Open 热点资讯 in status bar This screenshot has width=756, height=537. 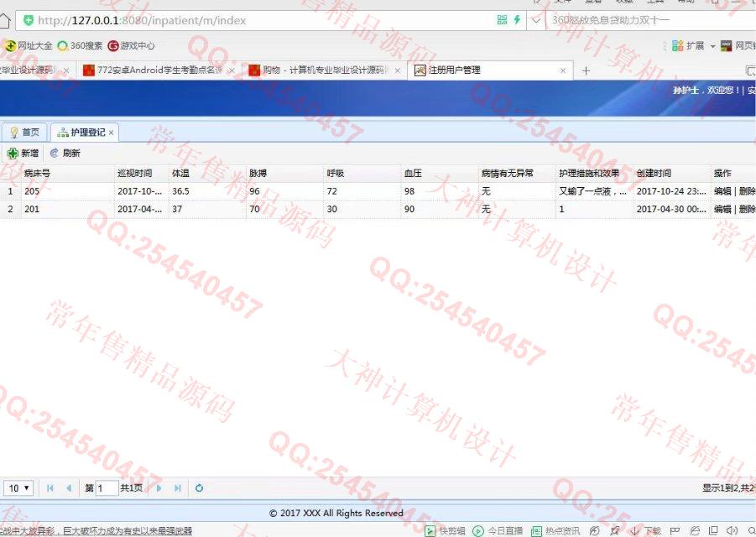tap(555, 531)
